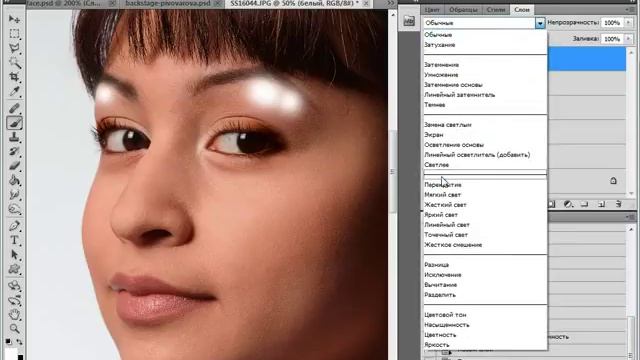The image size is (640, 360).
Task: Create new adjustment layer icon
Action: [568, 204]
